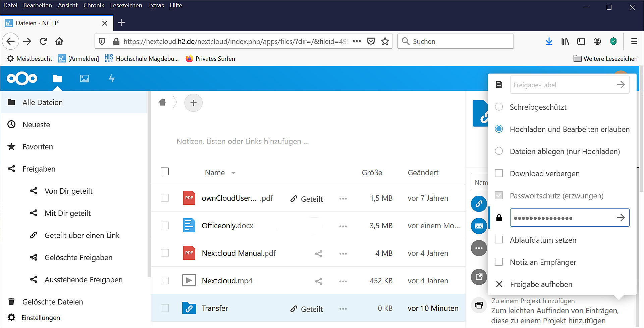This screenshot has width=644, height=328.
Task: Click the Nextcloud logo in header
Action: click(x=22, y=79)
